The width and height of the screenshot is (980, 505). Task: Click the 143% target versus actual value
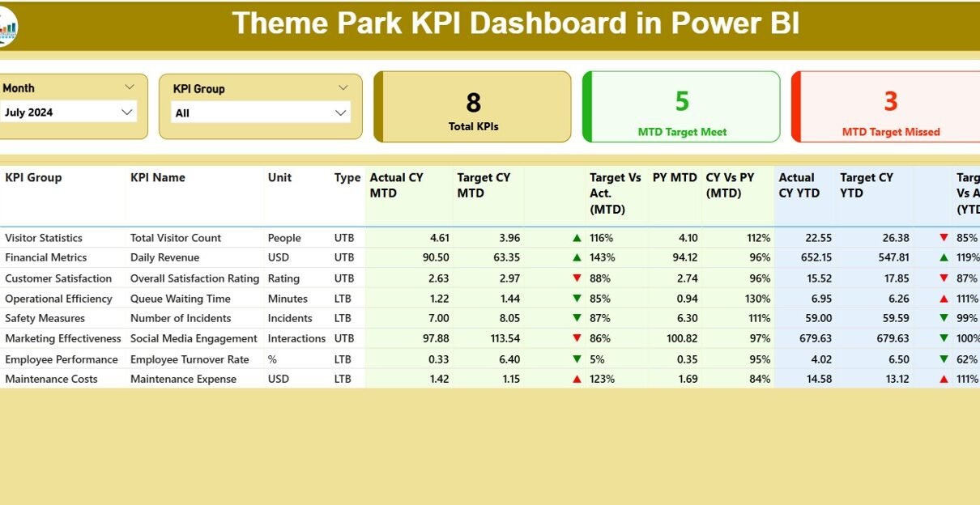click(603, 257)
